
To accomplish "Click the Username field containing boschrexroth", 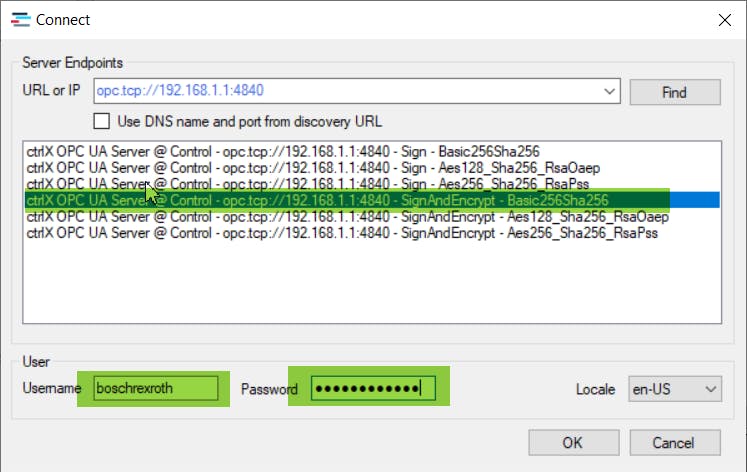I will (156, 388).
